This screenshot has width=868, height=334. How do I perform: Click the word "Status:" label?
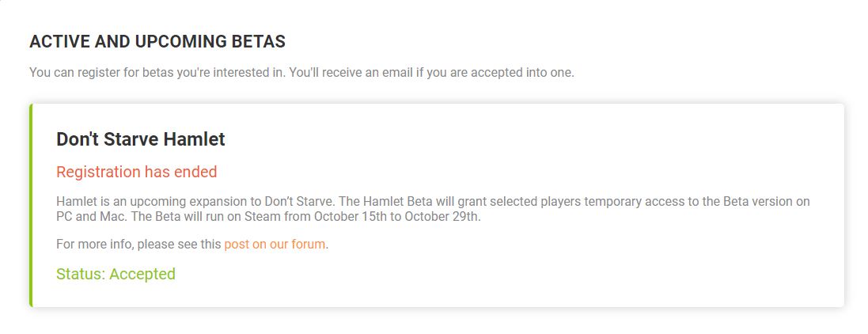click(81, 275)
